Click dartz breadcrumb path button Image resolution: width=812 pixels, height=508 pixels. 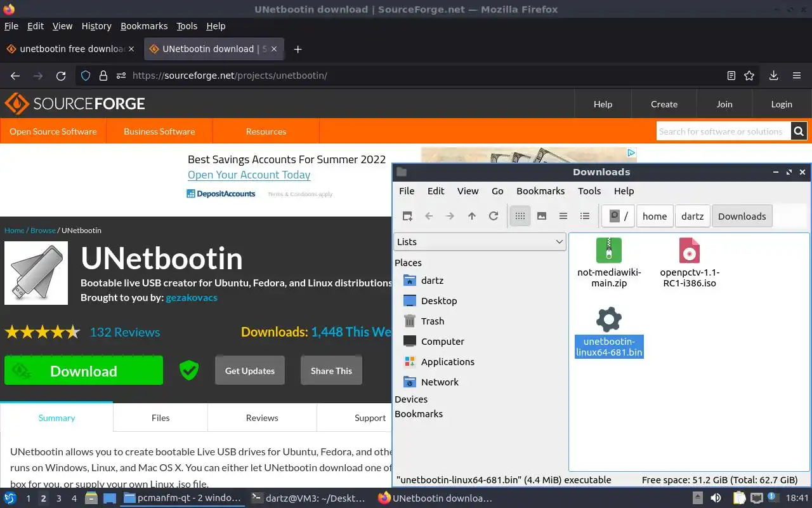(693, 216)
